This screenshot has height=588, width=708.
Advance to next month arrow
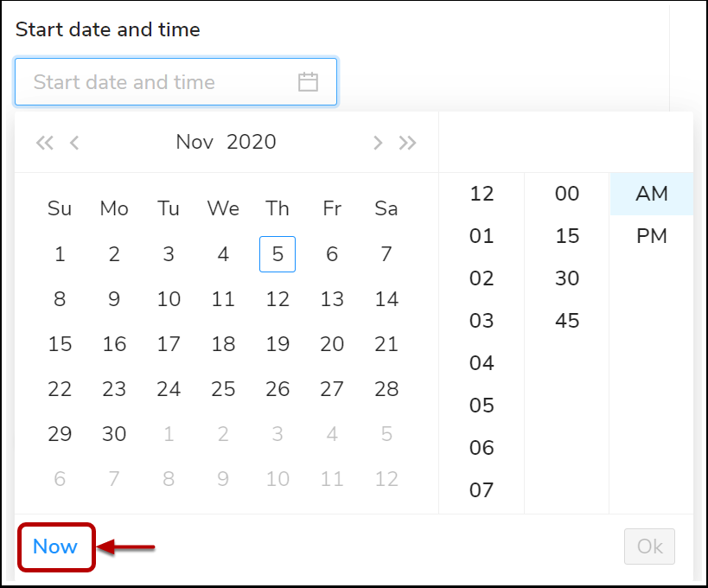(x=378, y=143)
